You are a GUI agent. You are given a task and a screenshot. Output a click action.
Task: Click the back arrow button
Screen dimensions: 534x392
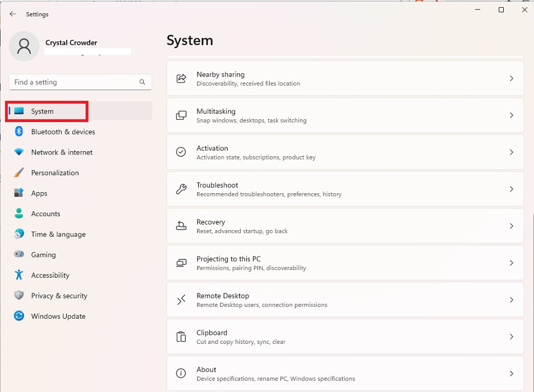pos(12,14)
